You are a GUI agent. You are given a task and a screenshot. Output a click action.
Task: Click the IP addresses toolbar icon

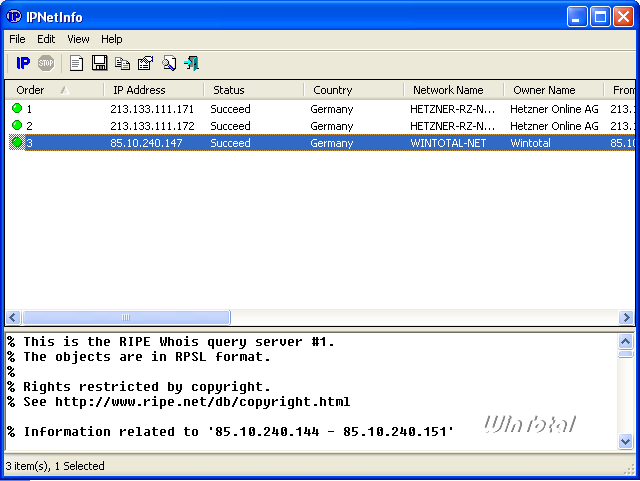tap(23, 63)
